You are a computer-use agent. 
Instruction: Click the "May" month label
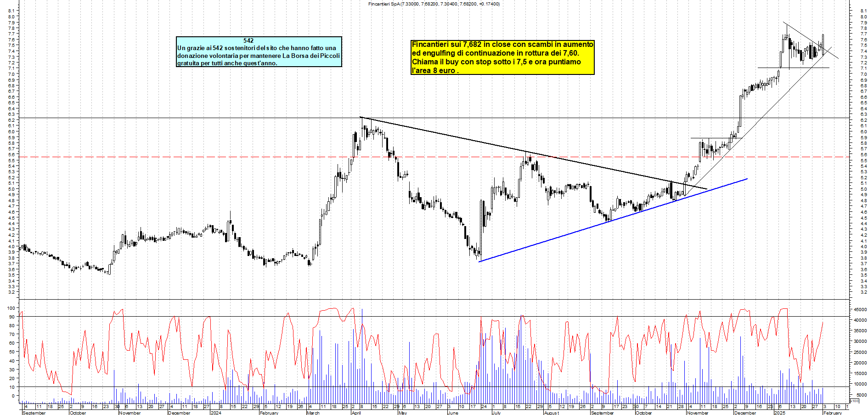coord(402,413)
